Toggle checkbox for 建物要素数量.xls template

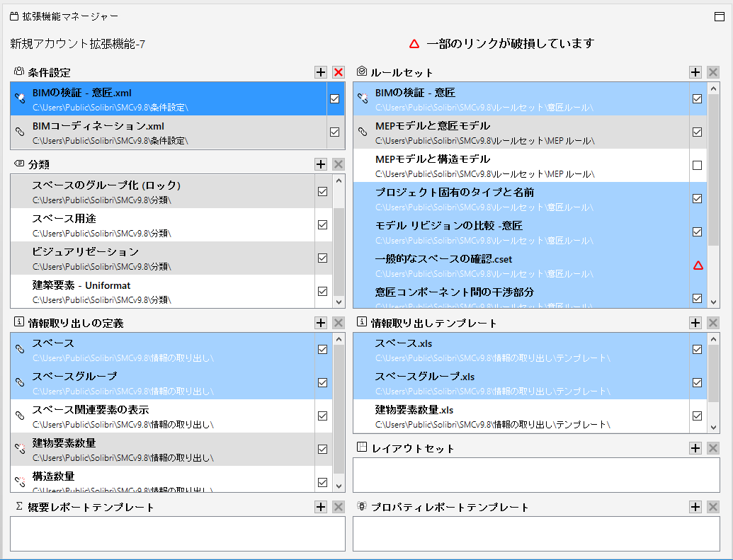click(x=697, y=416)
